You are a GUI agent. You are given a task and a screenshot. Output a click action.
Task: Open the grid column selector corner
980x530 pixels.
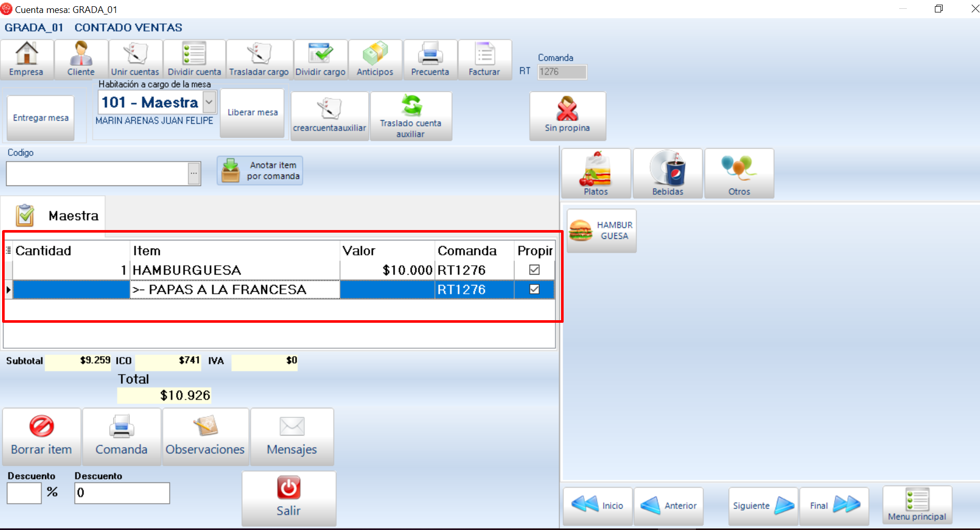[x=8, y=251]
